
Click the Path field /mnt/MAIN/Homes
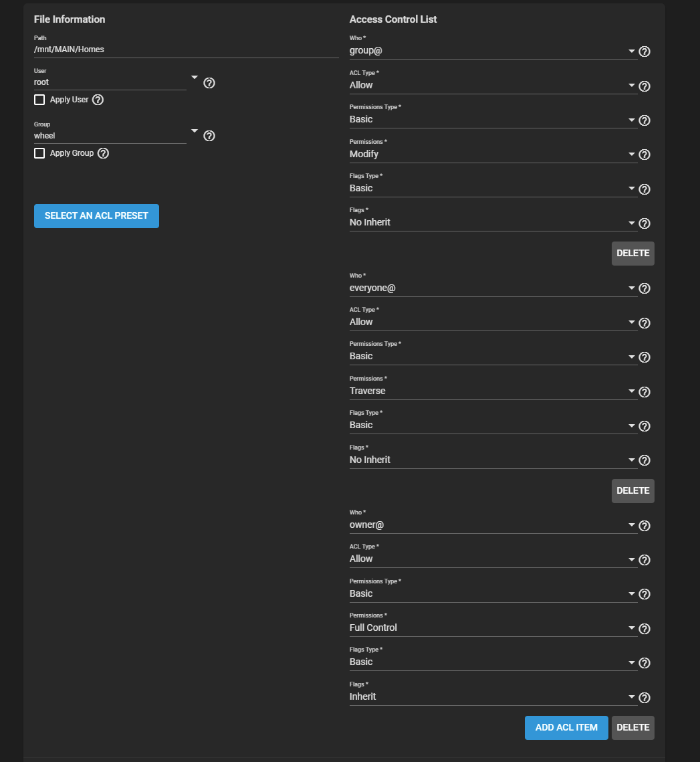186,50
